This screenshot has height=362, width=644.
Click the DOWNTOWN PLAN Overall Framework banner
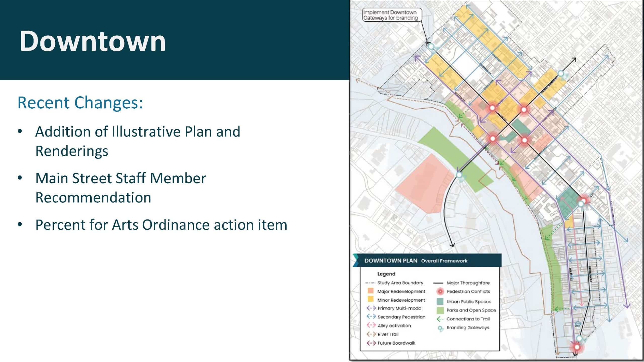tap(416, 261)
